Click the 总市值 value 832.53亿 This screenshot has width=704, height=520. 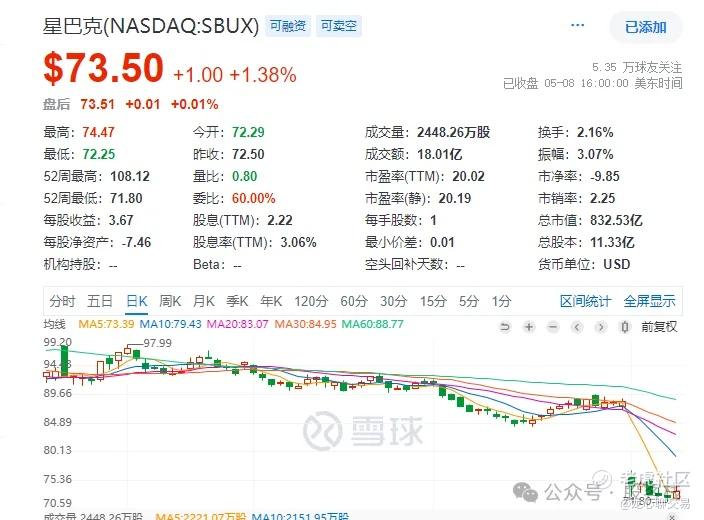(616, 220)
